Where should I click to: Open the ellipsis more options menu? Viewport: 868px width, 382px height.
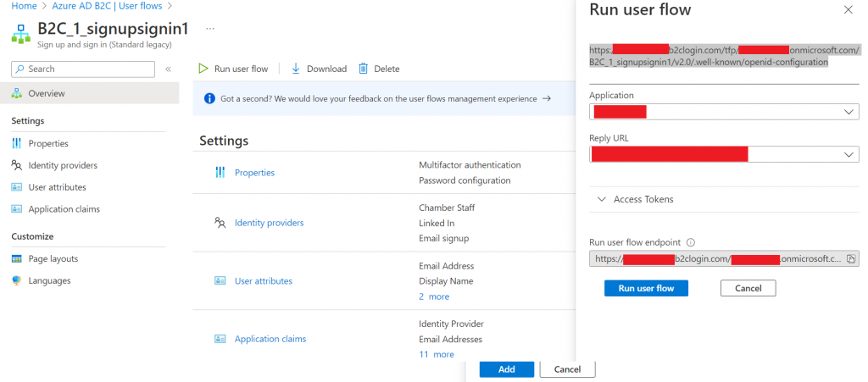click(x=210, y=28)
